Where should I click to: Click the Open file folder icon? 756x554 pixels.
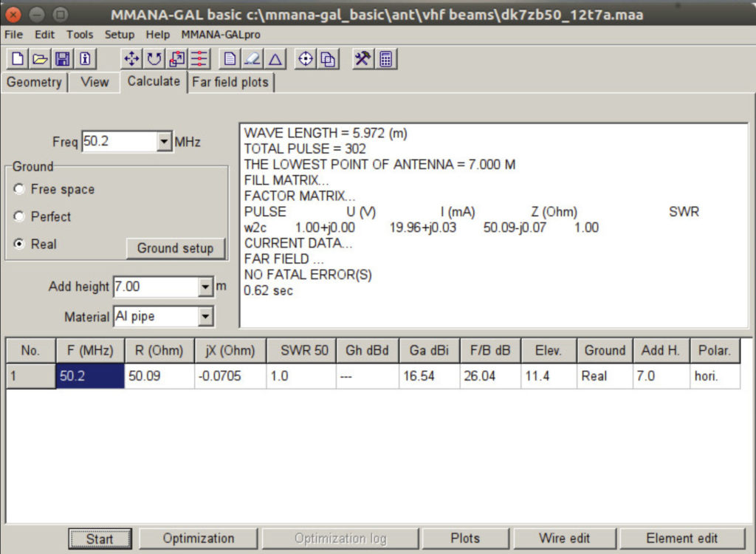coord(40,58)
